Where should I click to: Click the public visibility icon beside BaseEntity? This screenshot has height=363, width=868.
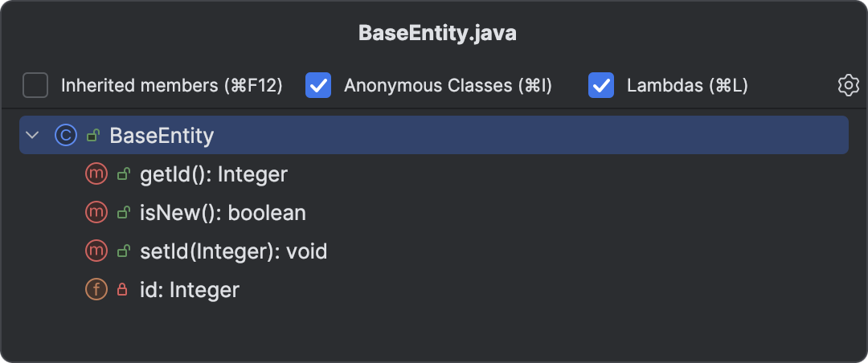[92, 135]
